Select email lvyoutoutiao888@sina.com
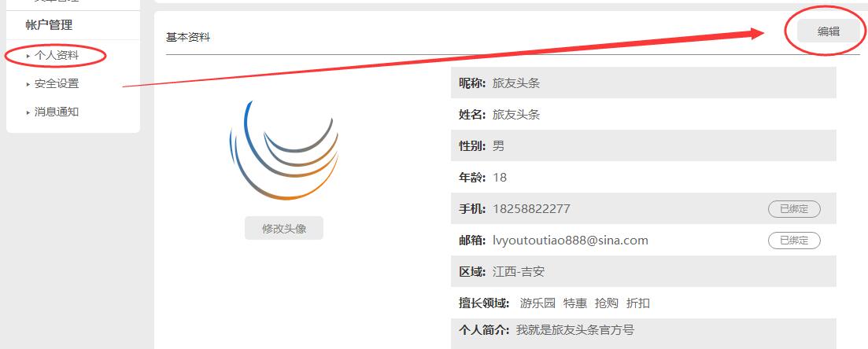 point(571,241)
